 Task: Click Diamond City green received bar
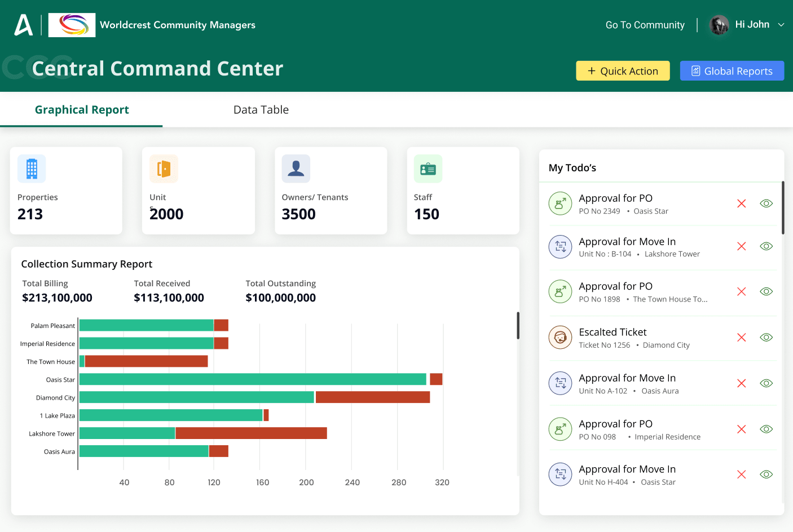(x=196, y=397)
